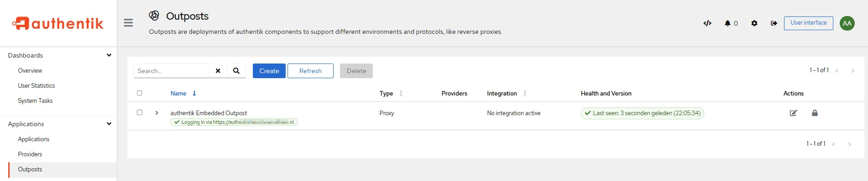
Task: Go to previous page in top pagination
Action: coord(837,70)
